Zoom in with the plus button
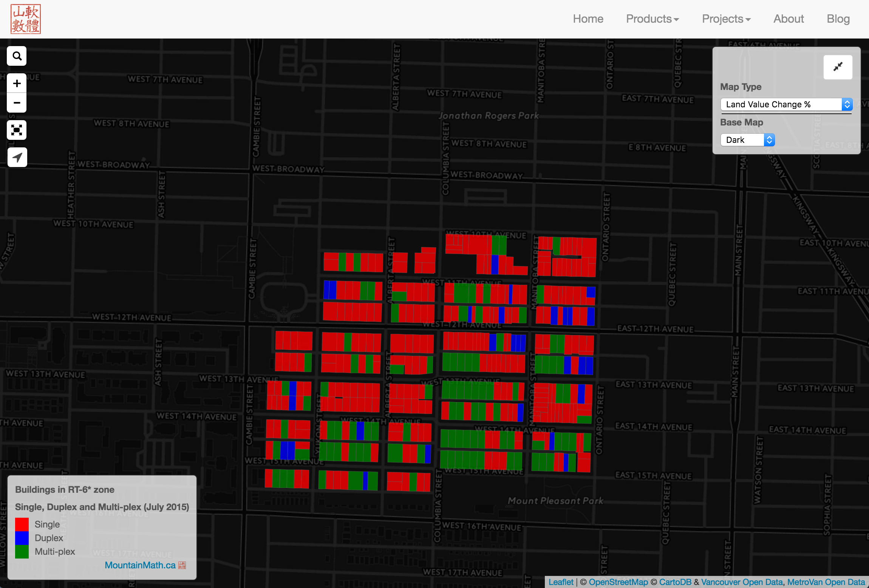This screenshot has height=588, width=869. point(17,84)
